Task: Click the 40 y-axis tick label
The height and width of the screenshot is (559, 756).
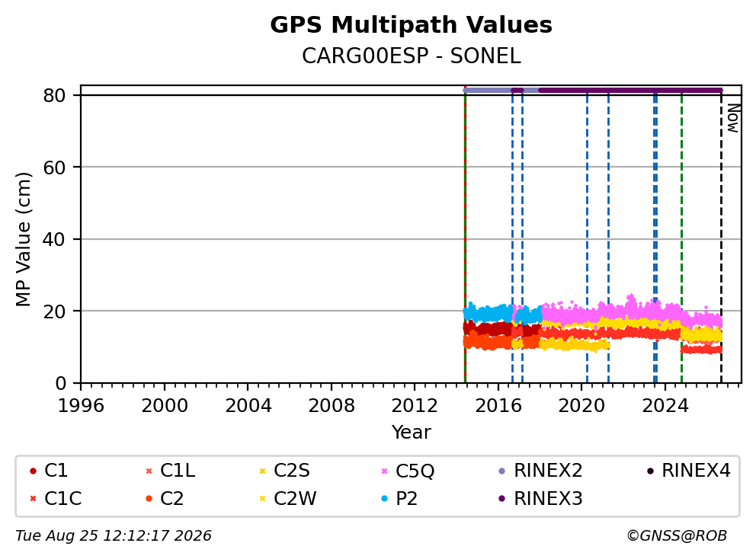Action: [x=54, y=239]
